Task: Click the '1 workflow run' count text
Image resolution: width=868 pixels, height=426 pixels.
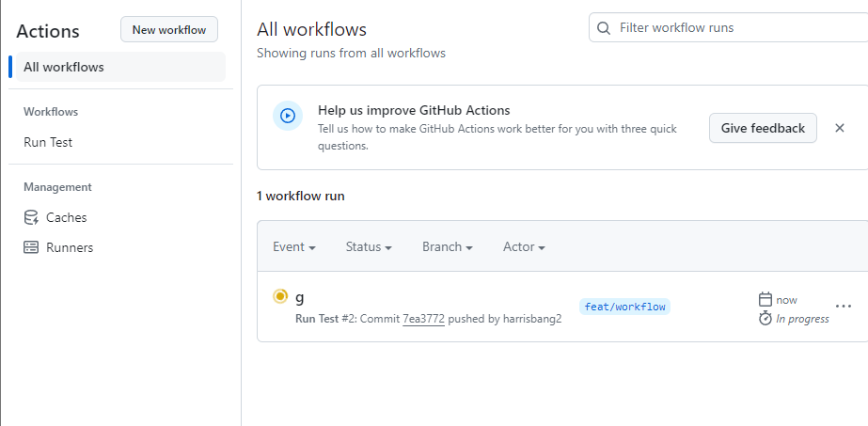Action: tap(301, 196)
